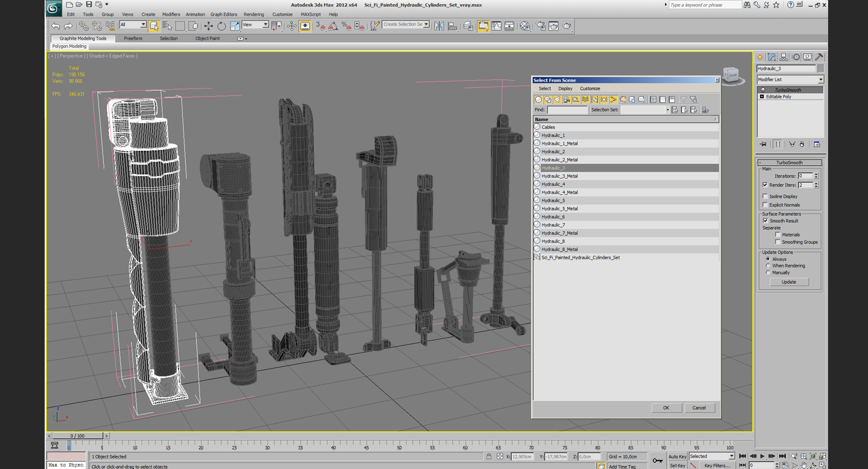868x469 pixels.
Task: Toggle Smooth Result checkbox
Action: pyautogui.click(x=765, y=220)
